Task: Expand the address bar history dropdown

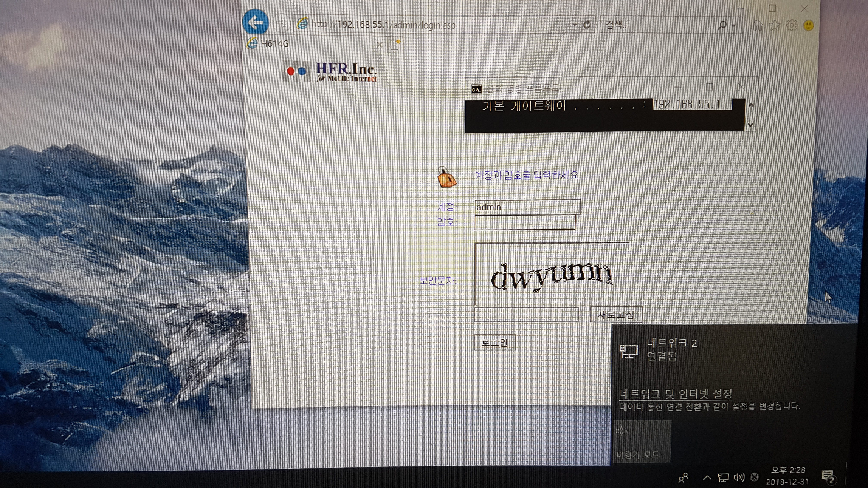Action: [x=575, y=25]
